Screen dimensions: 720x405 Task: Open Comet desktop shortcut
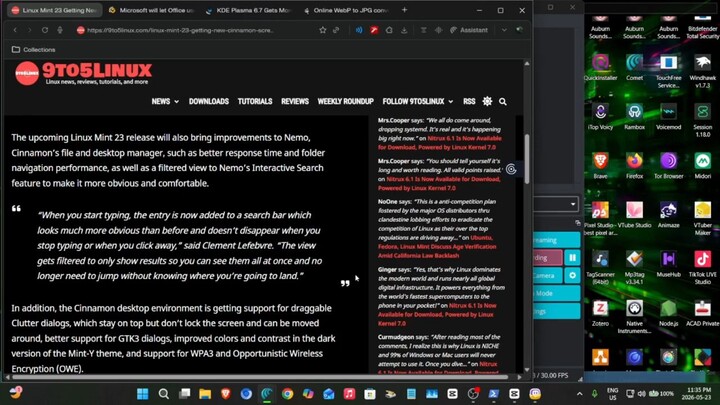coord(634,68)
